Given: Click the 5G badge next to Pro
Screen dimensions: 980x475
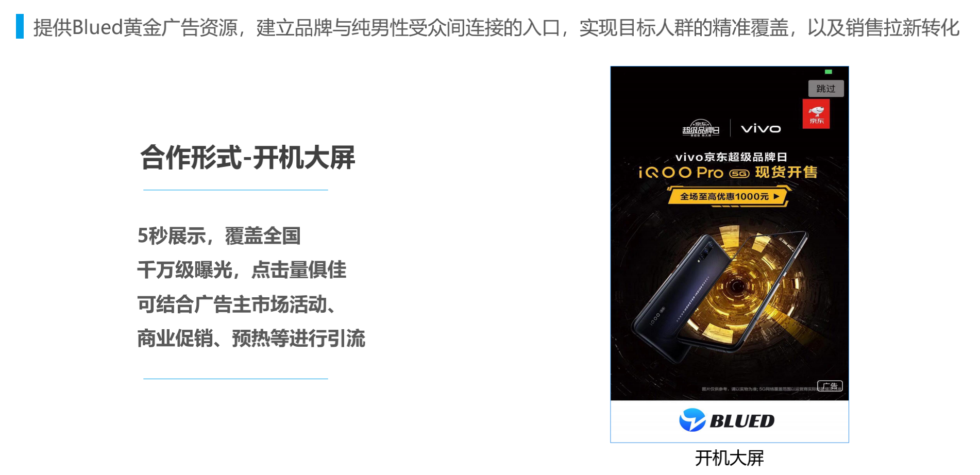Looking at the screenshot, I should point(739,174).
